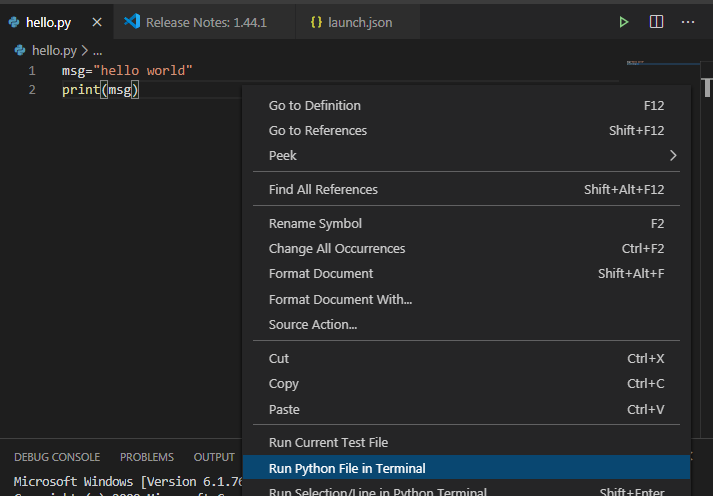Select Go to Definition

coord(467,105)
